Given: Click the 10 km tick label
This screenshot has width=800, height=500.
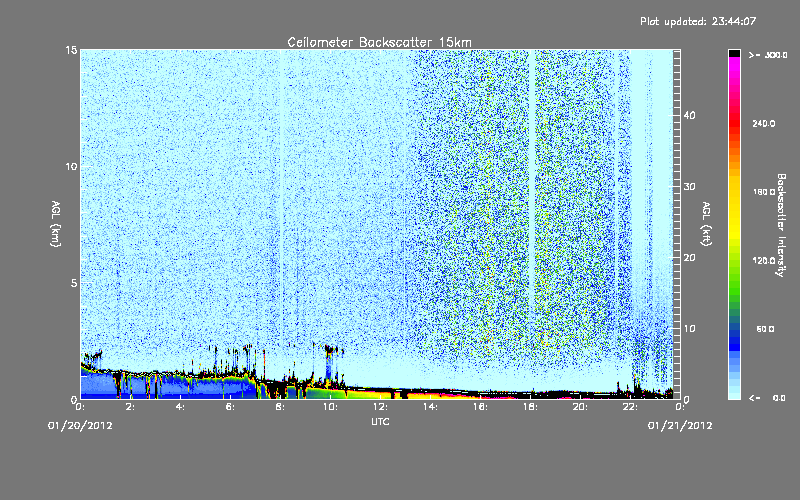Looking at the screenshot, I should pos(71,167).
